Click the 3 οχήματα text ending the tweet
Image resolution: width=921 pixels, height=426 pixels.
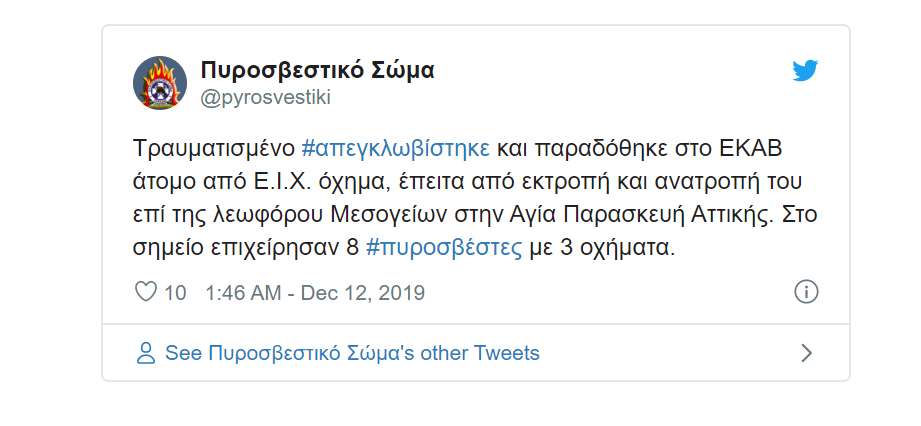pos(615,248)
